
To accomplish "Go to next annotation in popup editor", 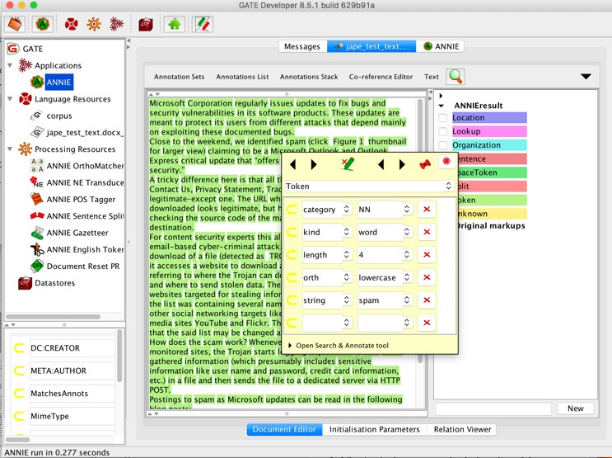I will point(313,165).
